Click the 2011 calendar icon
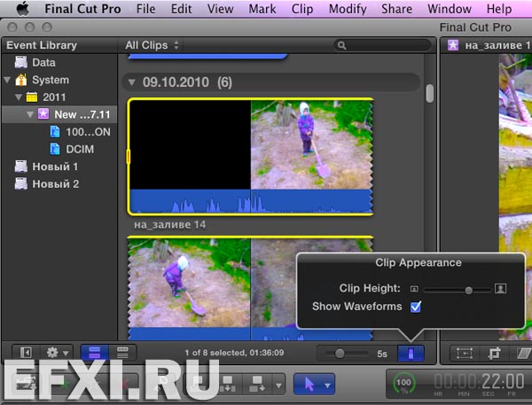 pos(32,97)
